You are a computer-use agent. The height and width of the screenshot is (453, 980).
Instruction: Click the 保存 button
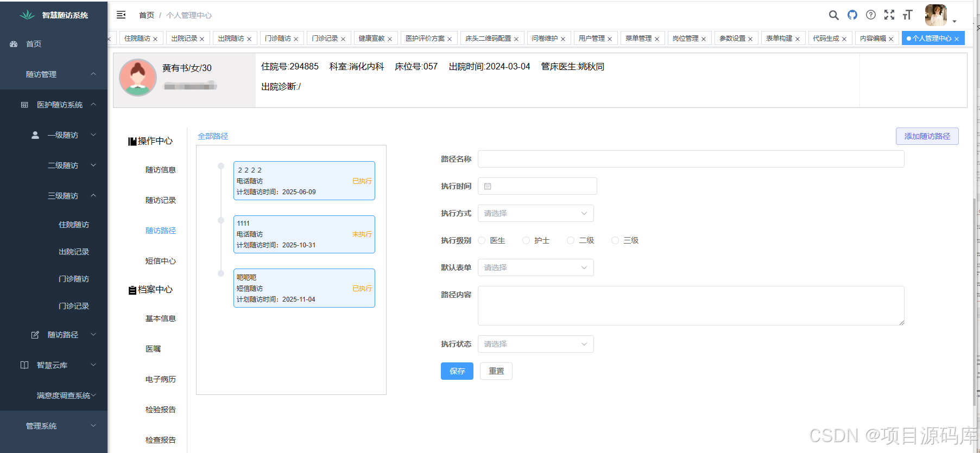click(457, 371)
